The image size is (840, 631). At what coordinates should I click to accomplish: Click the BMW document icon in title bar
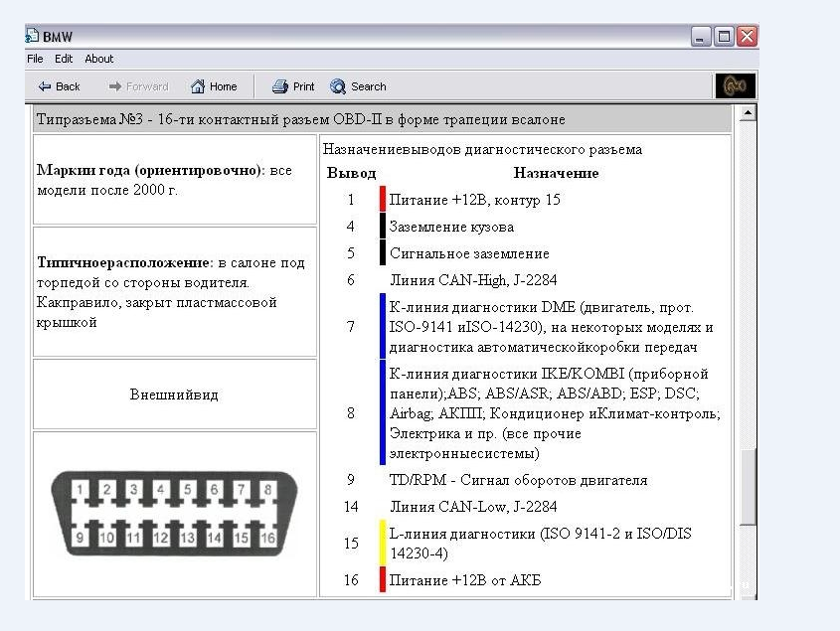(x=32, y=36)
